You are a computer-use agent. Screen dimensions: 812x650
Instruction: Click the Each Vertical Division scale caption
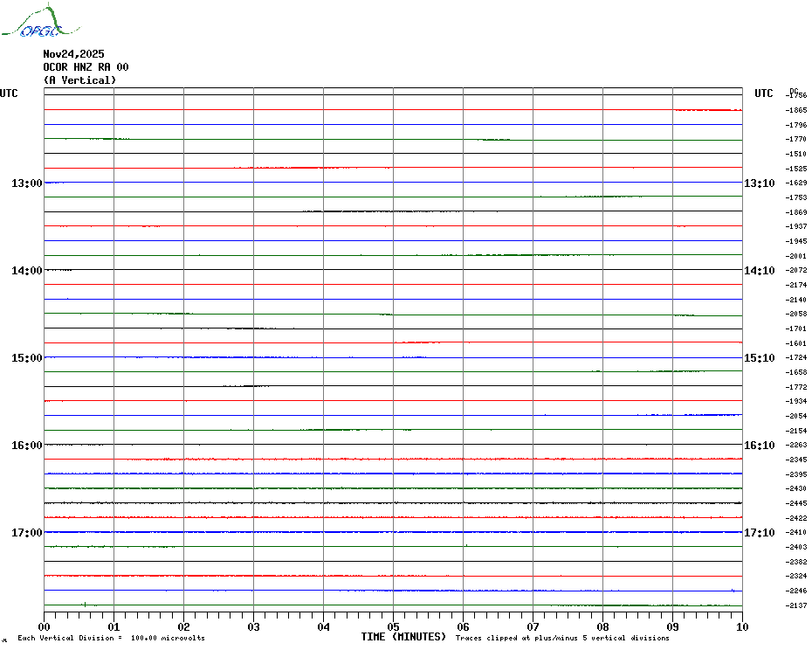point(111,639)
